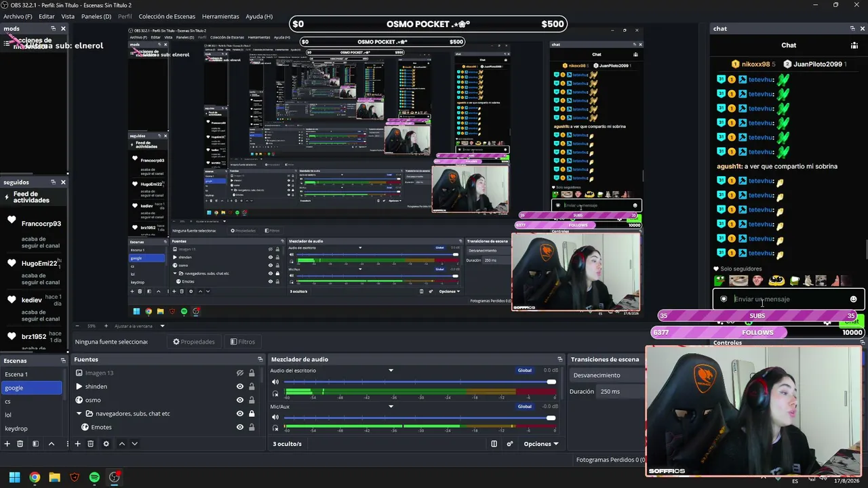
Task: Switch audio mixer to vertical layout icon
Action: 494,444
